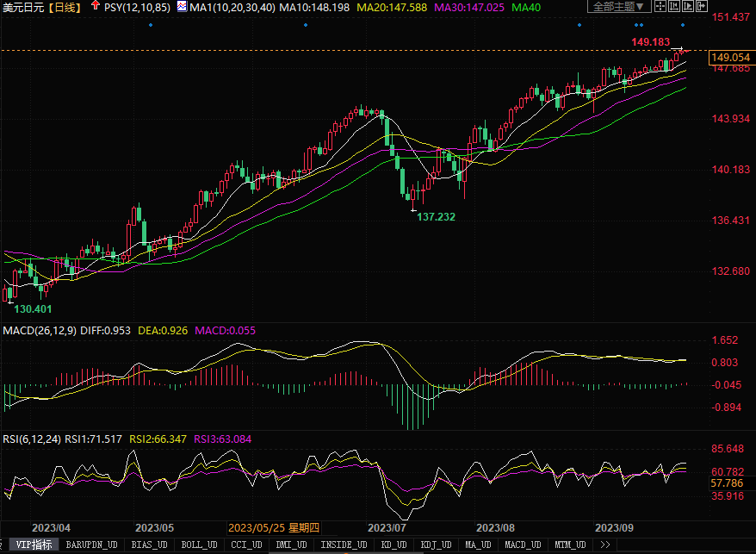Select the KDJ_UD indicator tab
The width and height of the screenshot is (756, 554).
pos(436,545)
